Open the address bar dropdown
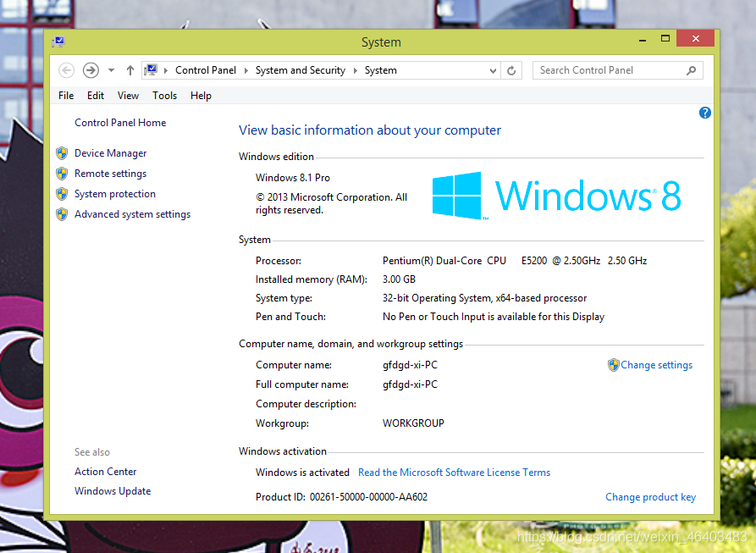 tap(493, 70)
